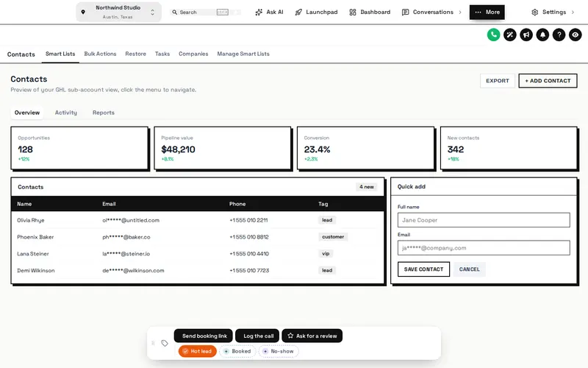Toggle the Hot lead tag chip
Image resolution: width=588 pixels, height=368 pixels.
[197, 351]
